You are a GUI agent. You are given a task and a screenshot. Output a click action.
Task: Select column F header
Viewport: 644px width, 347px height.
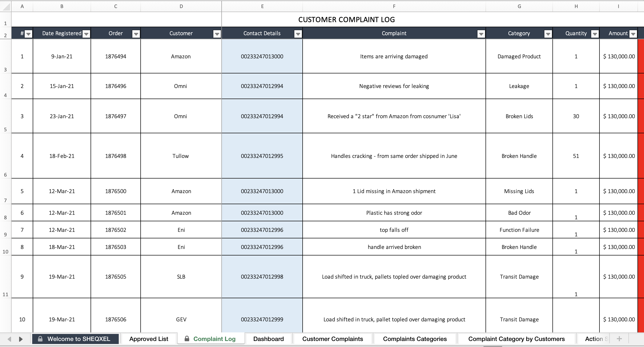pos(394,6)
